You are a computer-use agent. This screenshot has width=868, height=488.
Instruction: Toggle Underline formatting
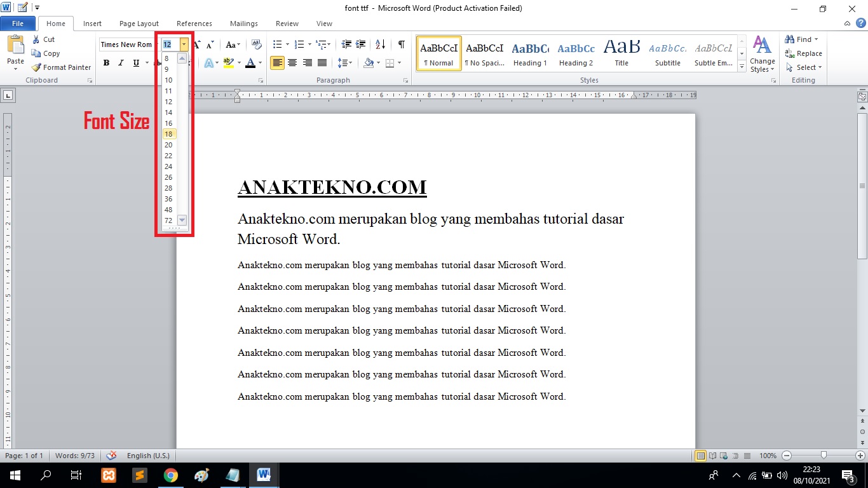(136, 63)
